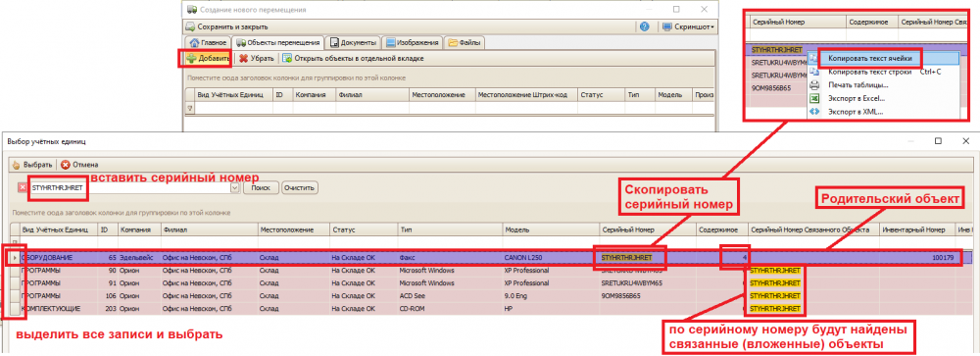This screenshot has width=980, height=356.
Task: Click the Экспорт в Excel menu icon
Action: (814, 98)
